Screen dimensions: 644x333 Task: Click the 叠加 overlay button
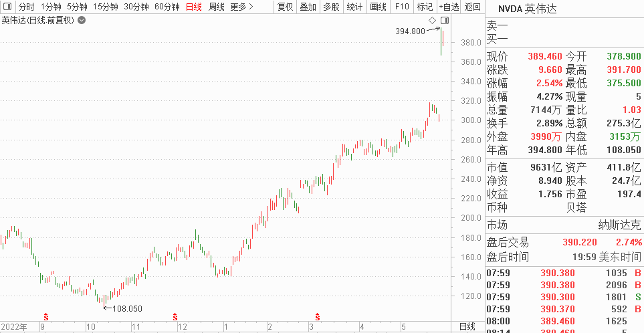[x=308, y=7]
